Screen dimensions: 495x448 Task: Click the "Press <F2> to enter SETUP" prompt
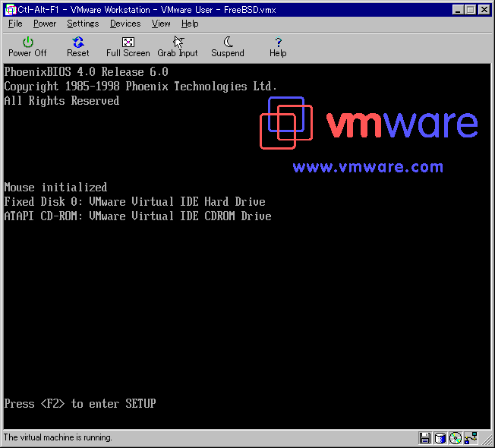click(x=80, y=403)
